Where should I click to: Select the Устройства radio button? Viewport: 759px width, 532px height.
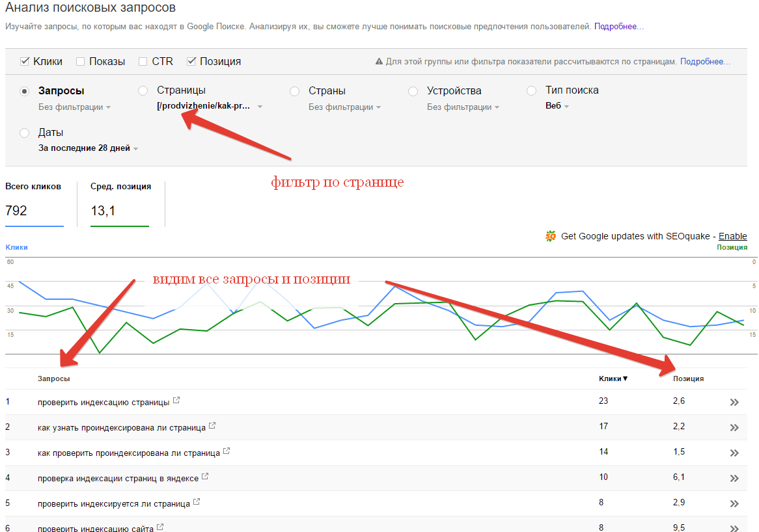(x=413, y=92)
